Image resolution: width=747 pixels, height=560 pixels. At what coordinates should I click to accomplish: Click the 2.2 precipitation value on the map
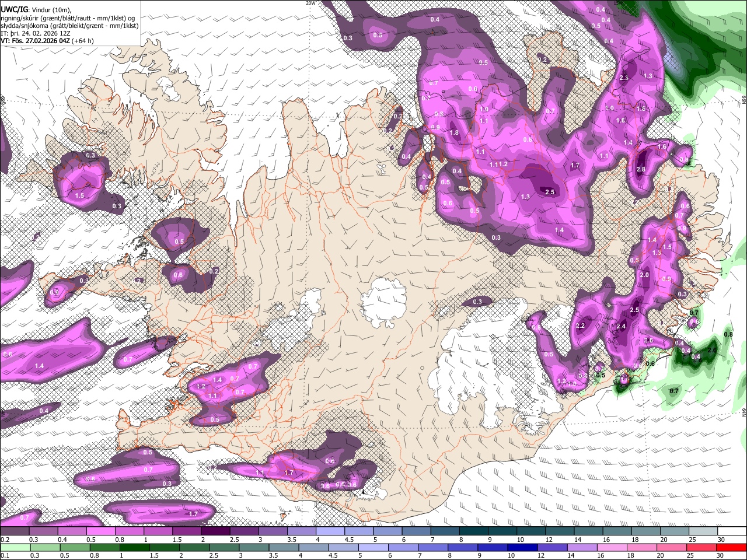coord(580,325)
